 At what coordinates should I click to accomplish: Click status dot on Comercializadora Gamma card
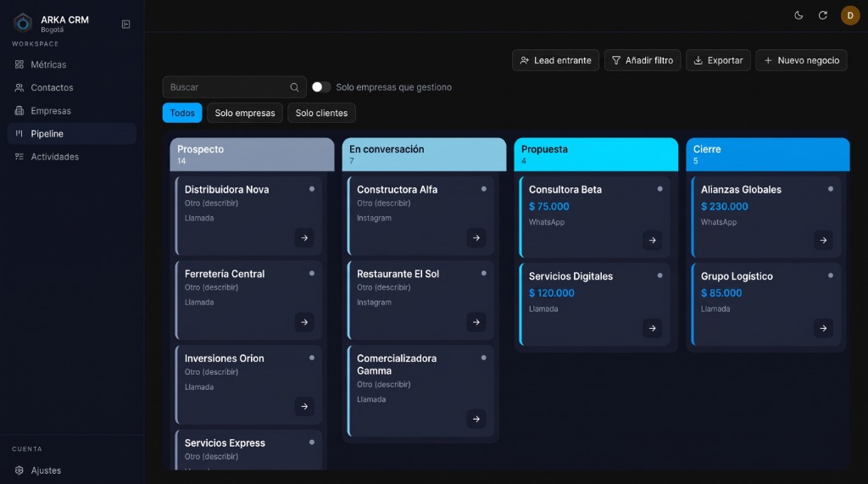point(484,358)
